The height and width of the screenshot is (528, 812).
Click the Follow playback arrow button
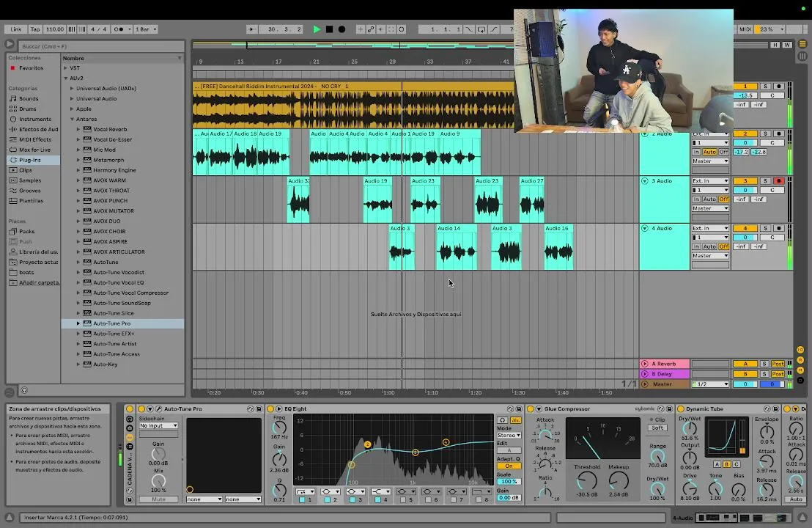pyautogui.click(x=251, y=29)
